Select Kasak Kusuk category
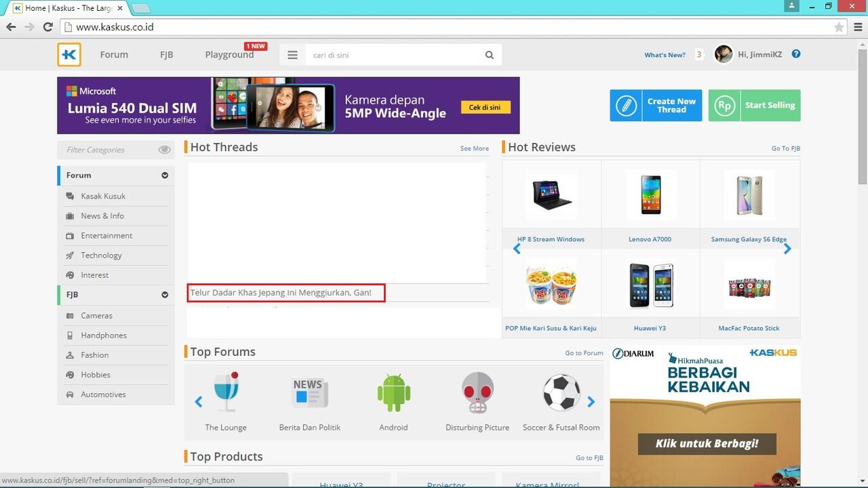868x488 pixels. (103, 196)
